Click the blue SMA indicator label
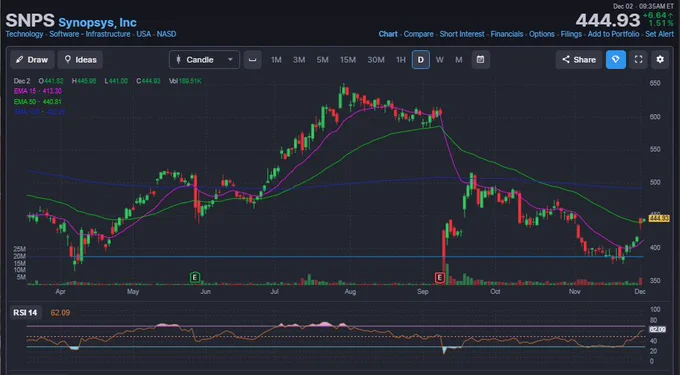This screenshot has height=375, width=680. (39, 112)
